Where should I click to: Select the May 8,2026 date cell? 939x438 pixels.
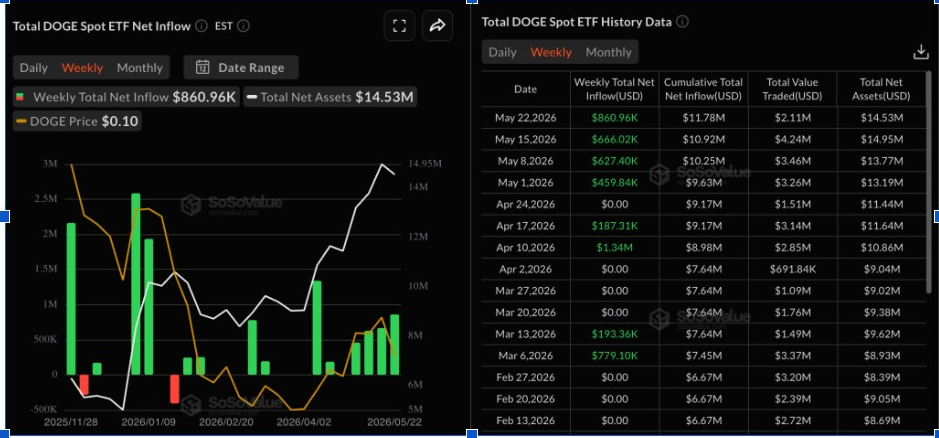pyautogui.click(x=525, y=161)
